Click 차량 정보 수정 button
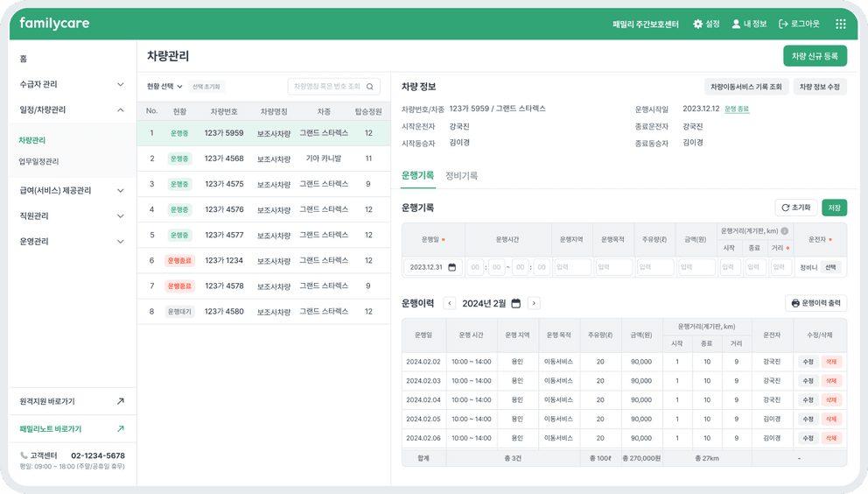 point(820,87)
